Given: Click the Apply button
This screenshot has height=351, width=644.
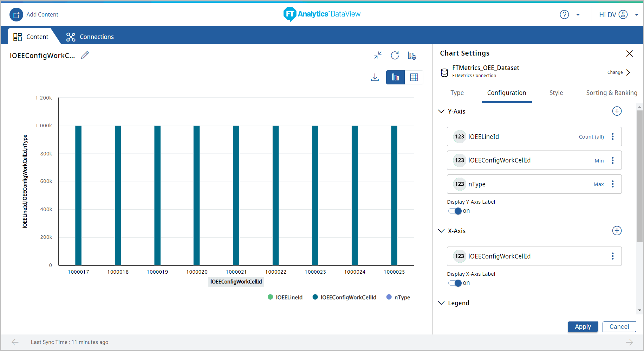Looking at the screenshot, I should click(x=583, y=327).
